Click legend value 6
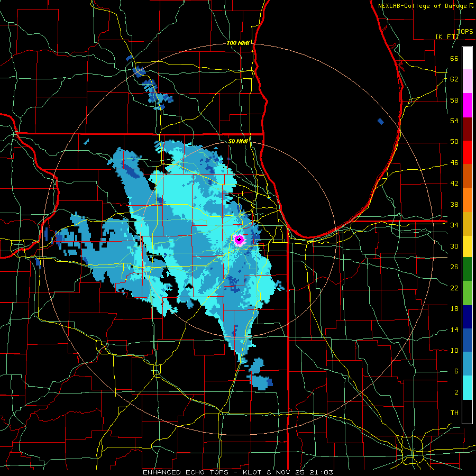Viewport: 476px width, 476px height. (456, 371)
